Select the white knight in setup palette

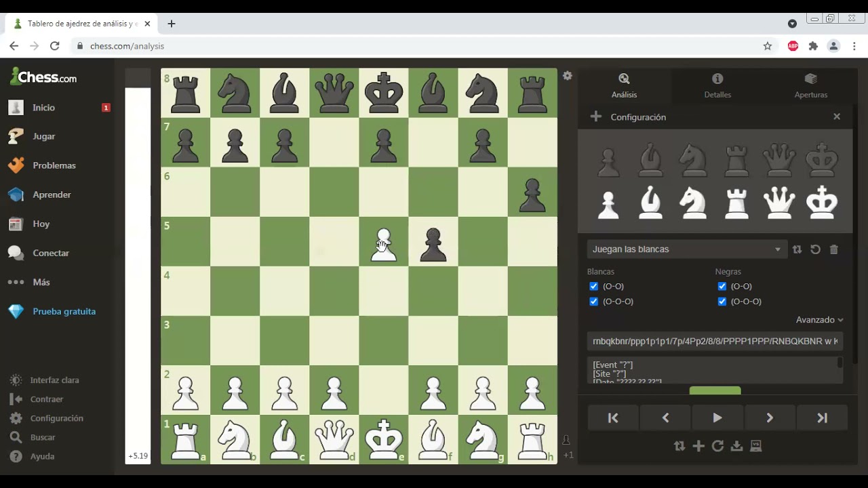point(694,203)
